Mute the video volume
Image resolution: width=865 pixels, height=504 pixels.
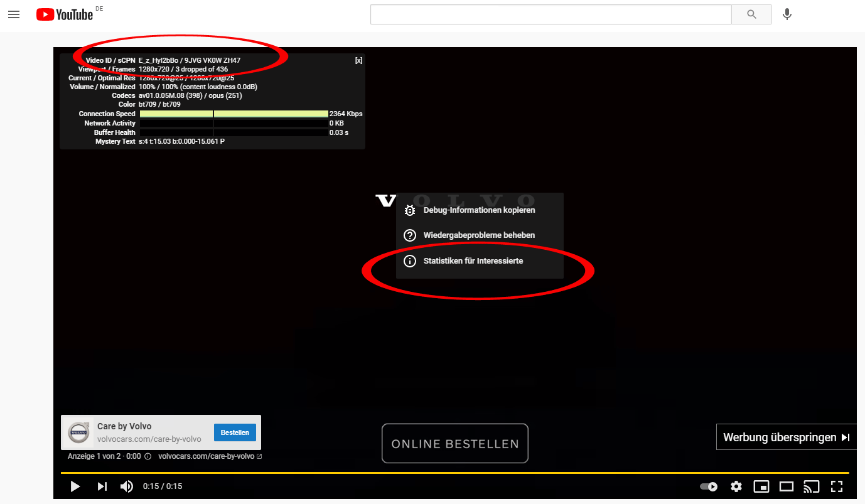tap(127, 486)
